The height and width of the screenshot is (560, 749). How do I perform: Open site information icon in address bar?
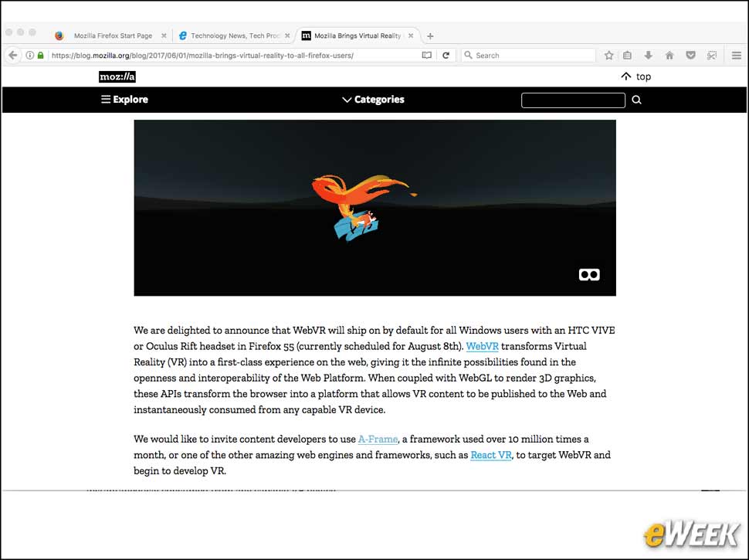(x=29, y=56)
